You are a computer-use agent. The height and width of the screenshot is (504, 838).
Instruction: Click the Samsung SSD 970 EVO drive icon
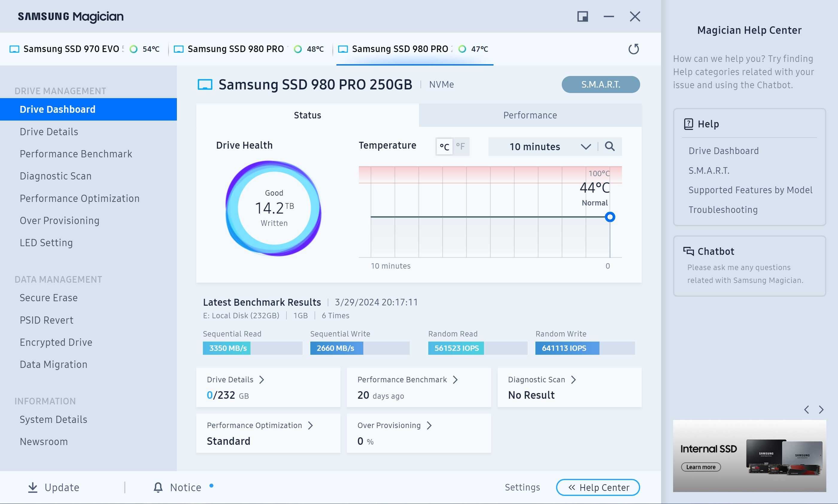[14, 49]
